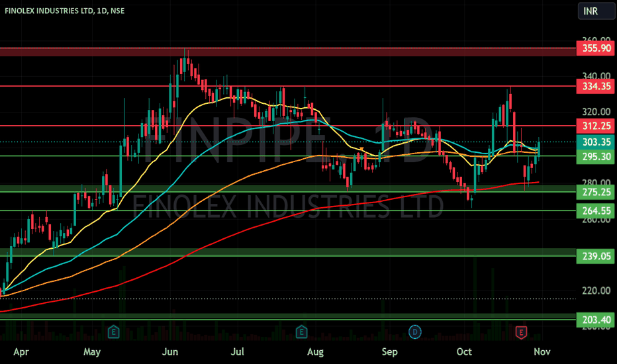Open the INR currency selector
Screen dimensions: 617x364
596,11
